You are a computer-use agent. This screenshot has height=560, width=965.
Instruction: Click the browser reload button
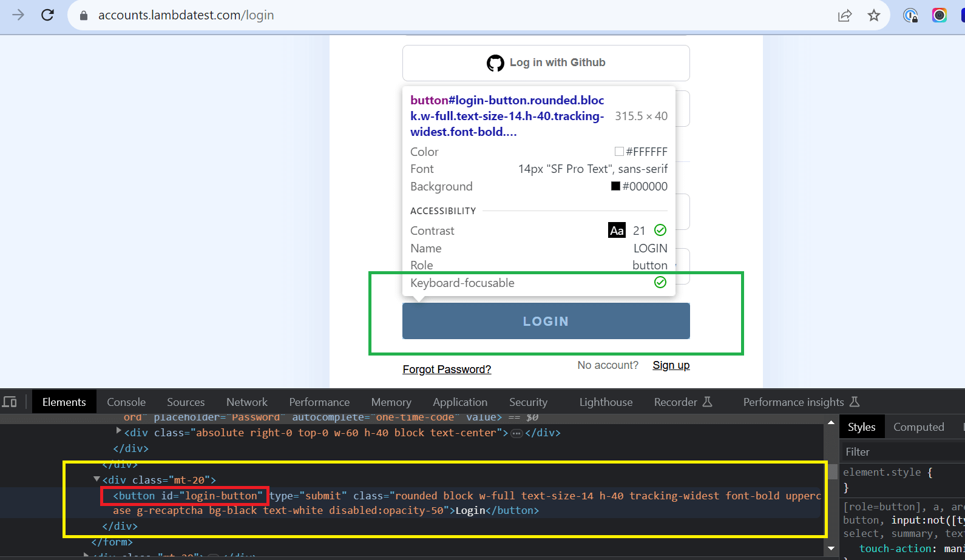click(47, 15)
